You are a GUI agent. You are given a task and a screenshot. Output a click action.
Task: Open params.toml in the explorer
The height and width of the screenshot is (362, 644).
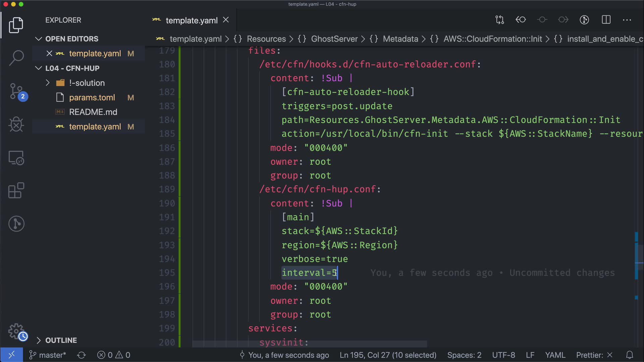pos(92,98)
